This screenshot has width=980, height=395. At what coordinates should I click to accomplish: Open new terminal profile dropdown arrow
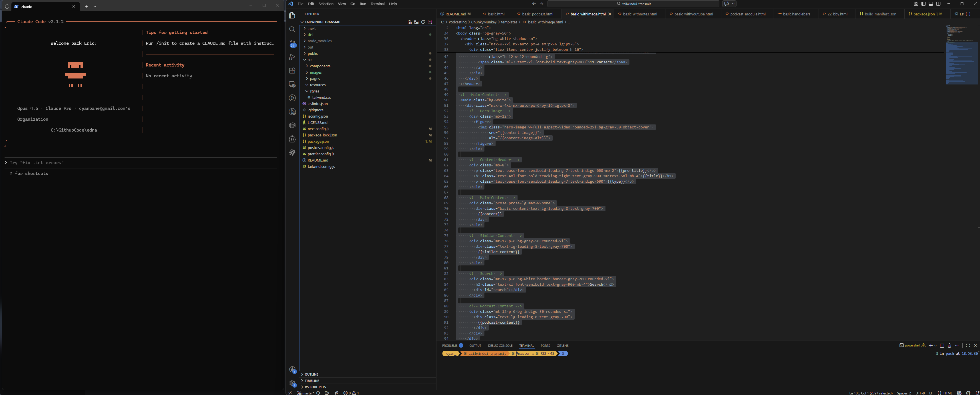[x=935, y=346]
